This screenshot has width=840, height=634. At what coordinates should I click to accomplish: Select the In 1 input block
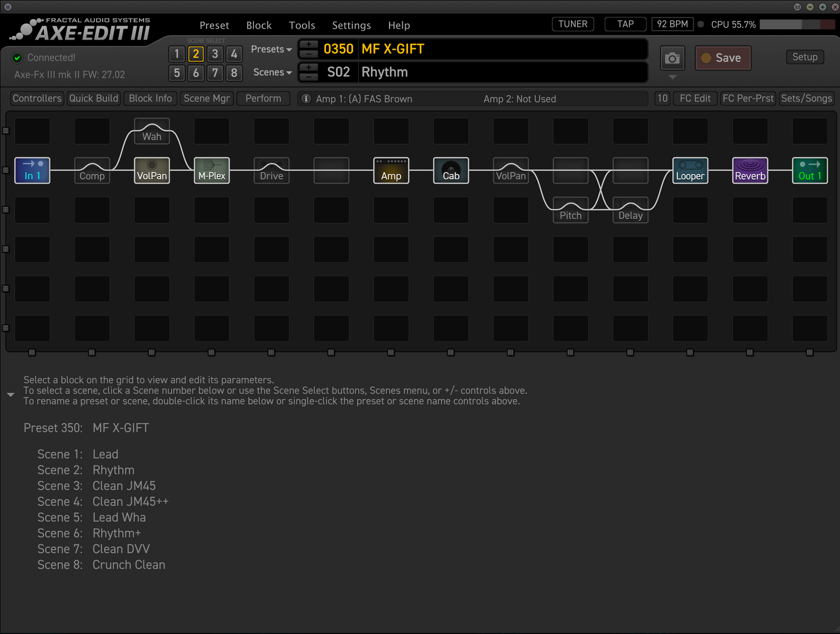click(32, 170)
